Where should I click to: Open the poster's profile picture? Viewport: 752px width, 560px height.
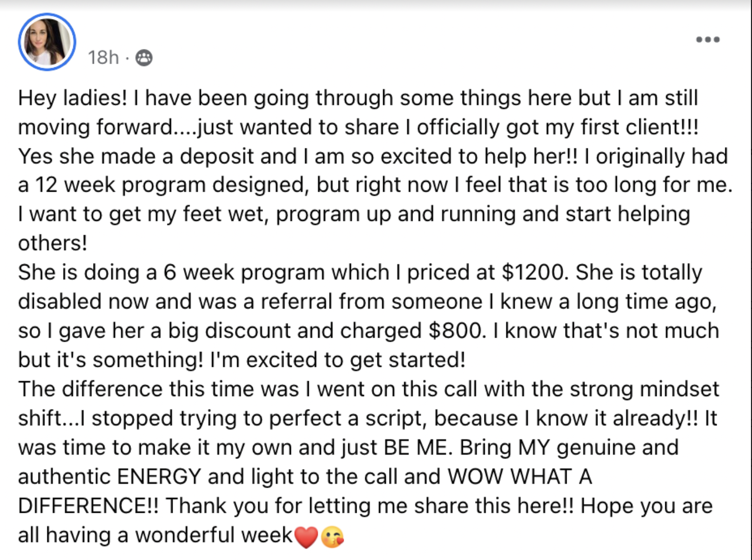click(x=47, y=42)
